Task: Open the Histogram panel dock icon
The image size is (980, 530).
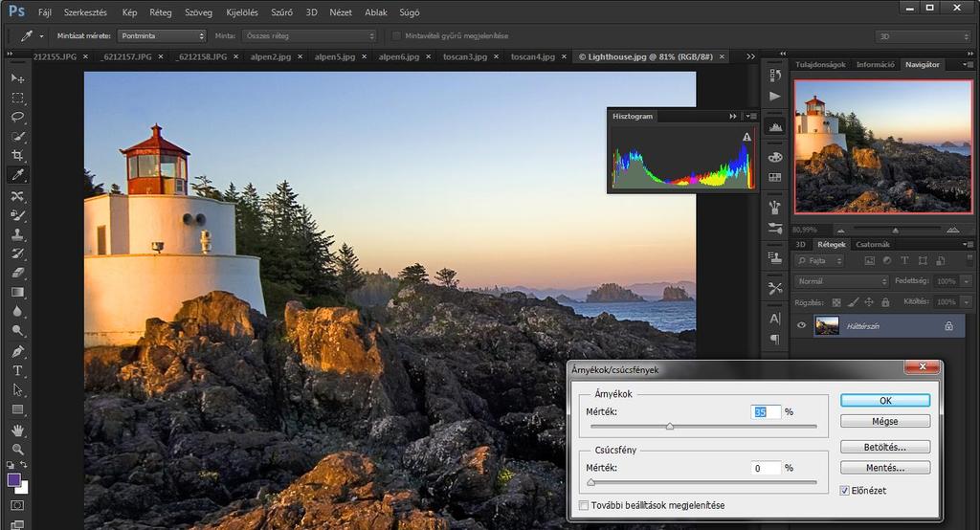Action: click(775, 127)
